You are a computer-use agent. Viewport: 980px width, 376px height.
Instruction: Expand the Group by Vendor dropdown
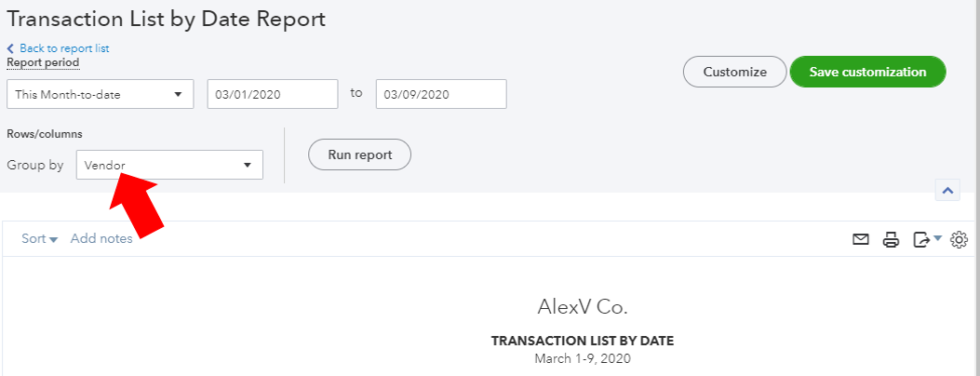(x=169, y=165)
